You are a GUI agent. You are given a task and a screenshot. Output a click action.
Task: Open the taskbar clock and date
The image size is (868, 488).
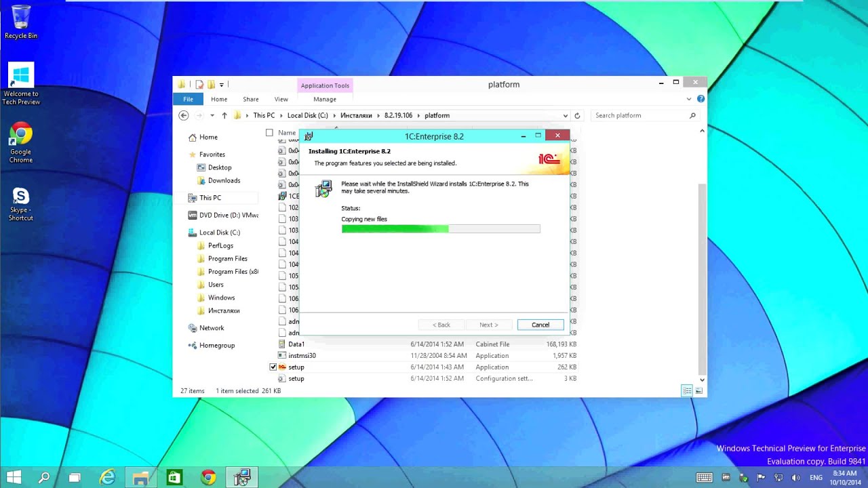844,478
